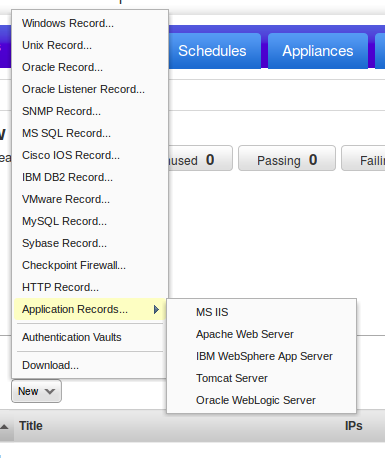Image resolution: width=385 pixels, height=458 pixels.
Task: Select Oracle Record option
Action: (90, 67)
